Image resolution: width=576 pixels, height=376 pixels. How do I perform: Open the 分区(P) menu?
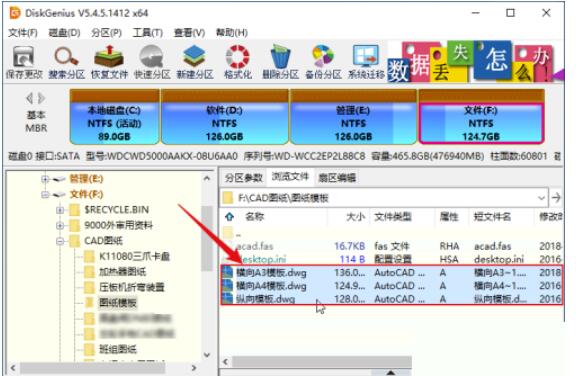click(107, 33)
